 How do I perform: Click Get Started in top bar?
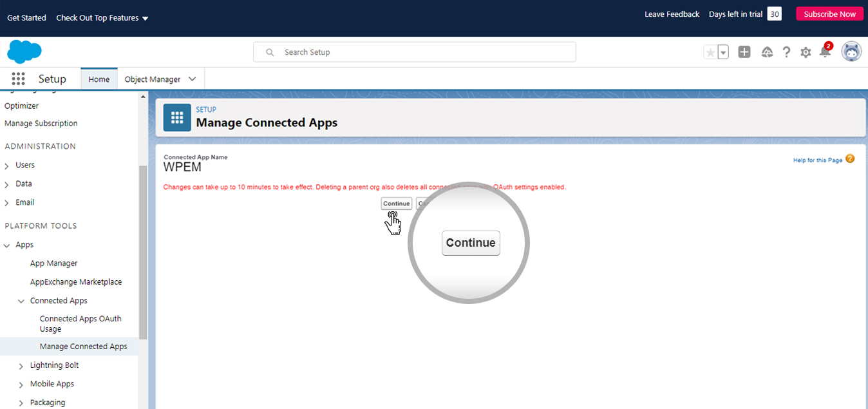point(26,18)
